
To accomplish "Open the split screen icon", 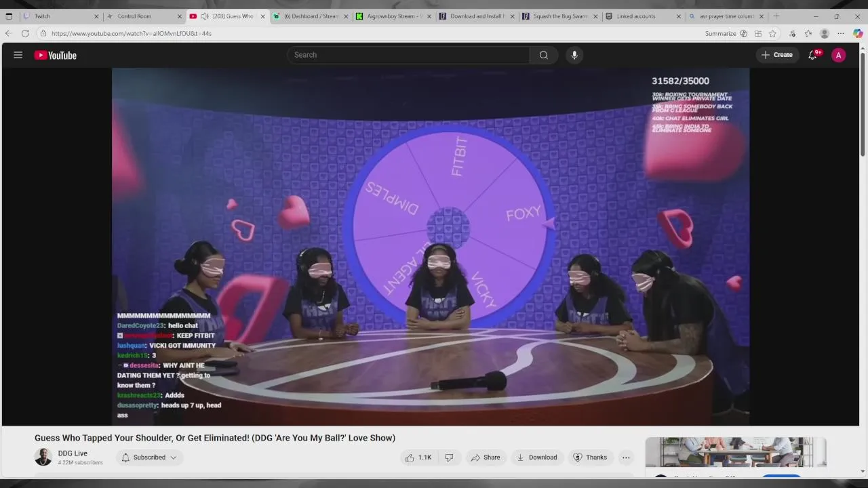I will coord(757,33).
